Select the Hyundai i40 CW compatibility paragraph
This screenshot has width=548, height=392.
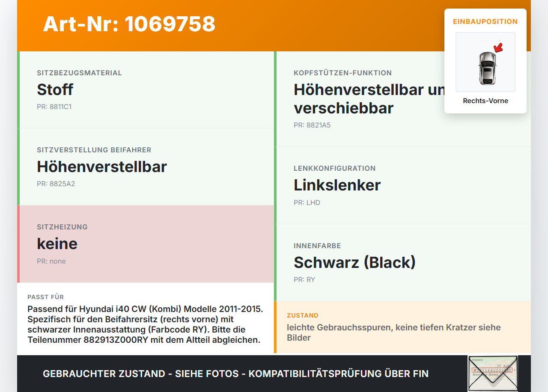[x=145, y=324]
